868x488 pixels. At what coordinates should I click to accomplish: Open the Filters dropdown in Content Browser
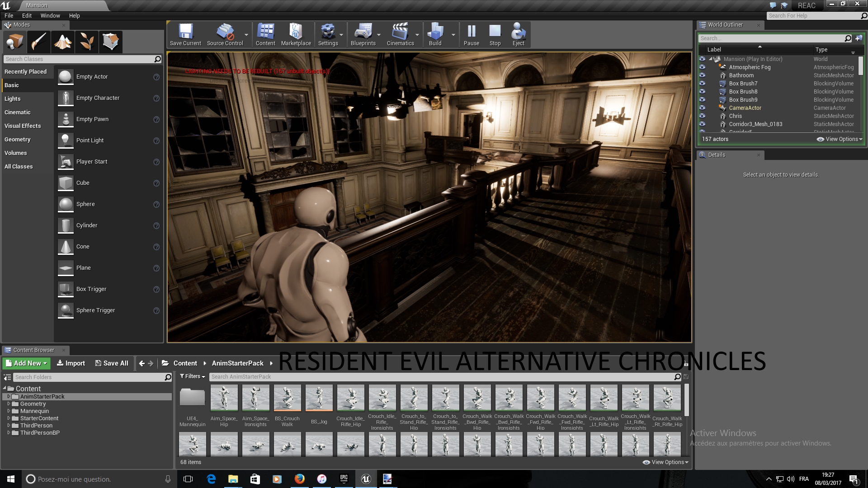(x=193, y=376)
